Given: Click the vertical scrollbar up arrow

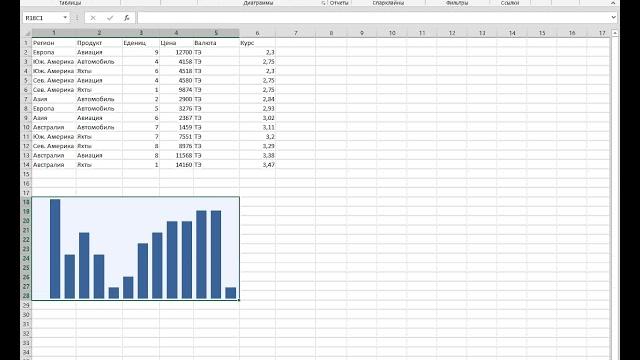Looking at the screenshot, I should [x=615, y=33].
